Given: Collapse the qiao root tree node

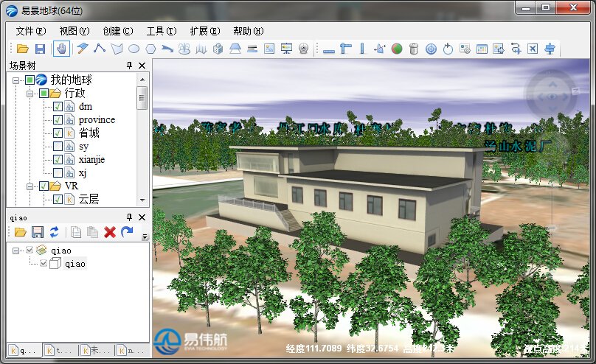Looking at the screenshot, I should point(16,251).
